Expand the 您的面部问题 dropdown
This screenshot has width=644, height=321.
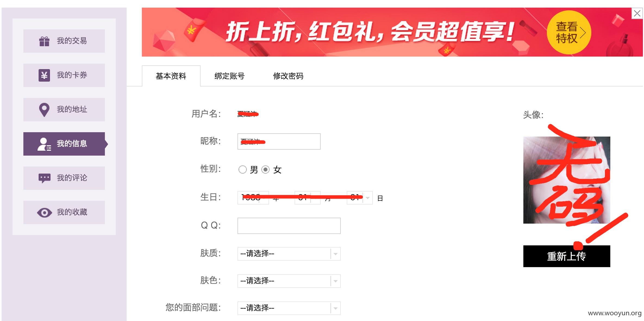289,308
